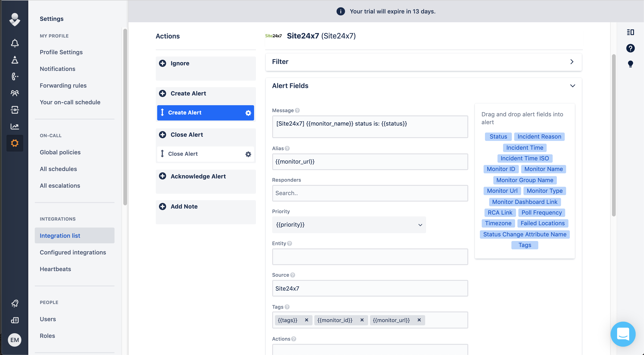Open EM user avatar menu
This screenshot has height=355, width=644.
point(15,340)
